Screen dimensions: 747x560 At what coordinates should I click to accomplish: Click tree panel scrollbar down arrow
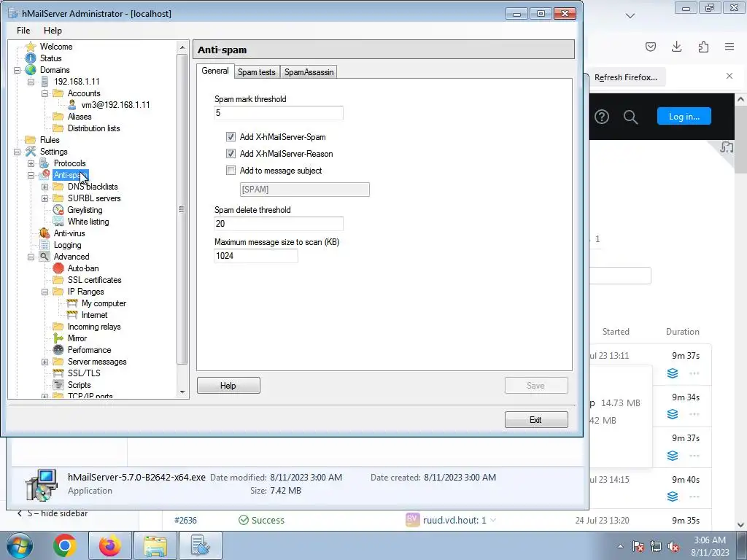point(182,392)
